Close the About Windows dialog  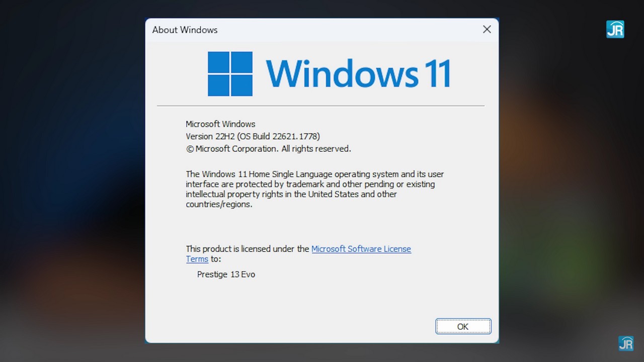click(x=487, y=30)
